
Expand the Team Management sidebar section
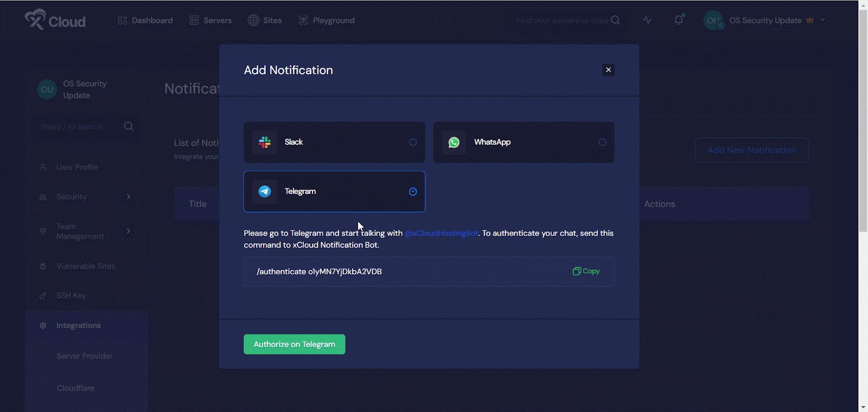tap(129, 231)
